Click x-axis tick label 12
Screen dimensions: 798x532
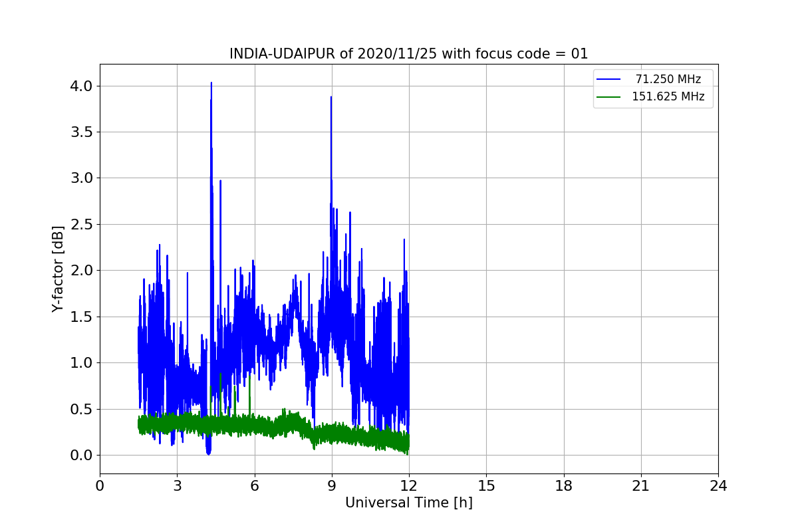point(409,486)
